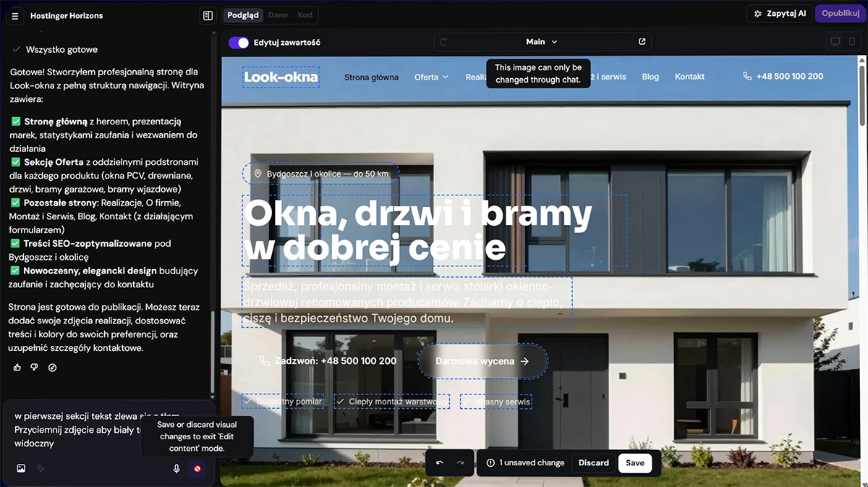Image resolution: width=868 pixels, height=487 pixels.
Task: Select the Bezpłatny pomiar feature label
Action: pos(284,402)
